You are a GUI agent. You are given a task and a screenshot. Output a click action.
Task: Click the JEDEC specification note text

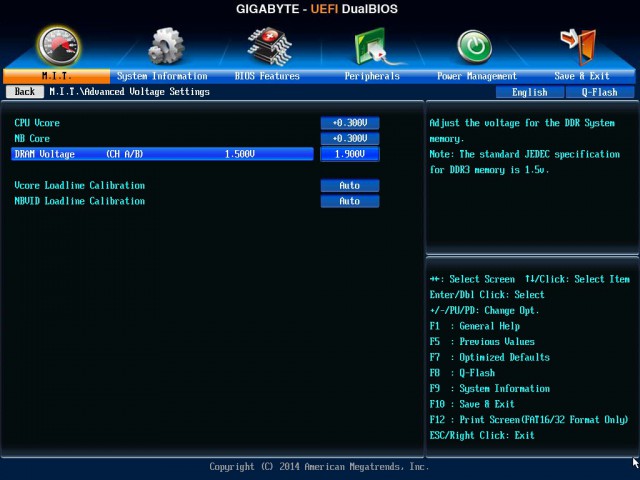524,162
